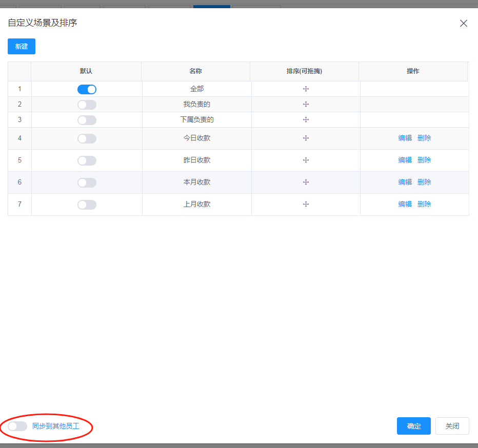Click 新建 button to create scene

(x=22, y=46)
